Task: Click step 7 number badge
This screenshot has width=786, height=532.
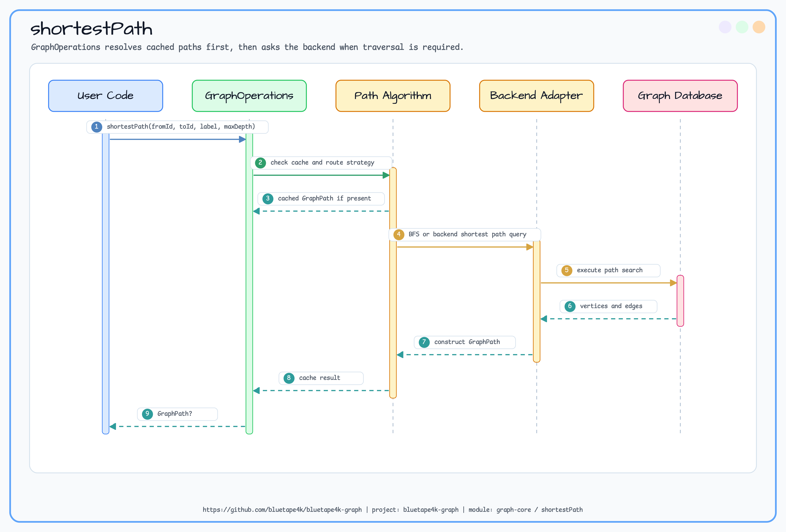Action: click(x=424, y=342)
